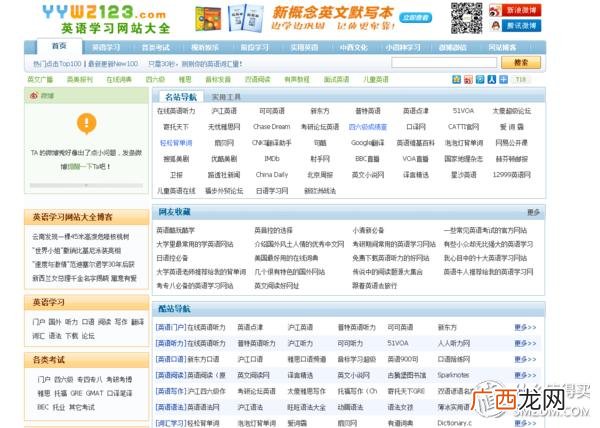
Task: Click the blue Tencent share icon
Action: [x=480, y=80]
